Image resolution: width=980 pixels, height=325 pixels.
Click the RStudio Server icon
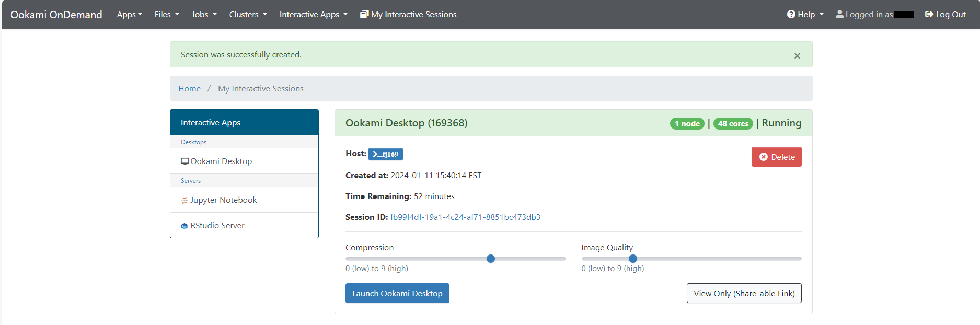[x=184, y=226]
